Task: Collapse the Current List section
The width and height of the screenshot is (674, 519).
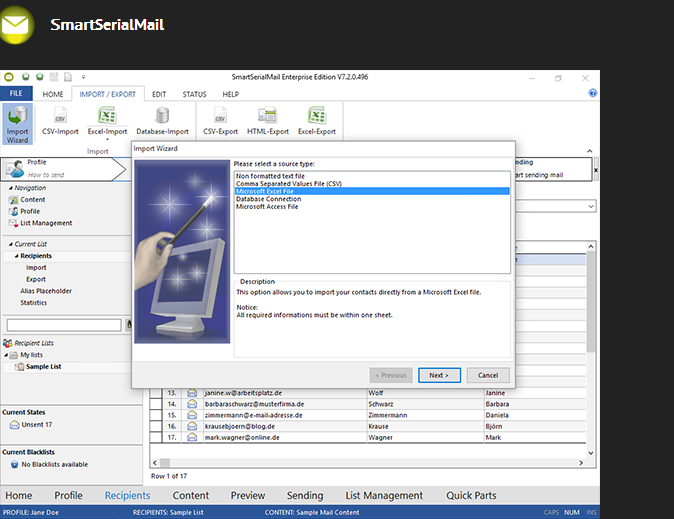Action: [x=11, y=244]
